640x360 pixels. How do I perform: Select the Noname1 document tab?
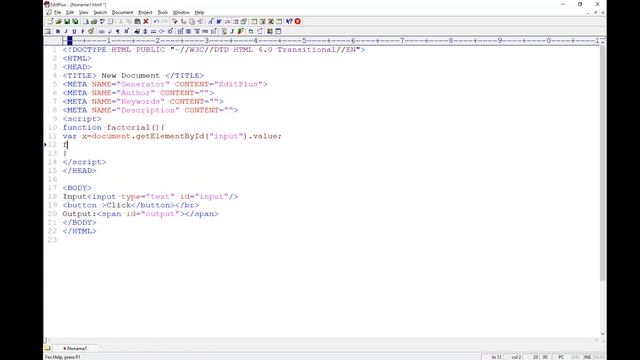tap(75, 348)
